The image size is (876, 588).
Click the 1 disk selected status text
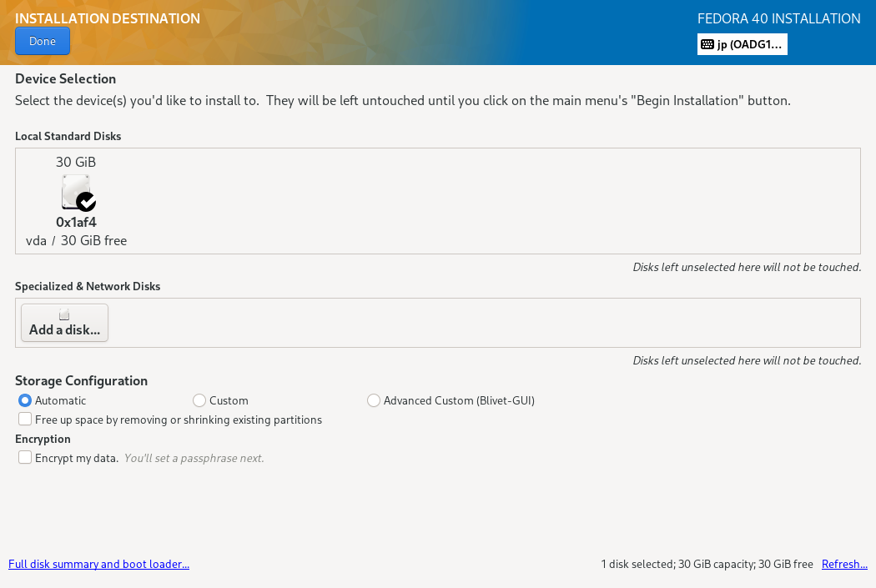707,564
